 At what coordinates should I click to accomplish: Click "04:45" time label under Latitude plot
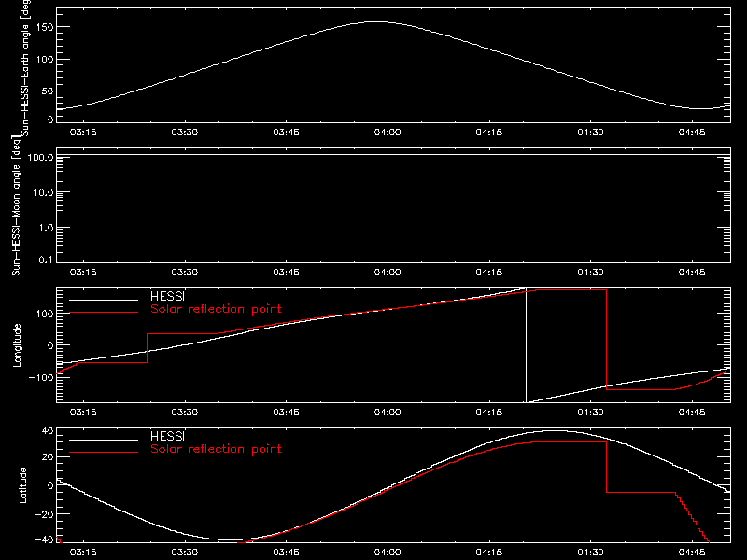[692, 553]
